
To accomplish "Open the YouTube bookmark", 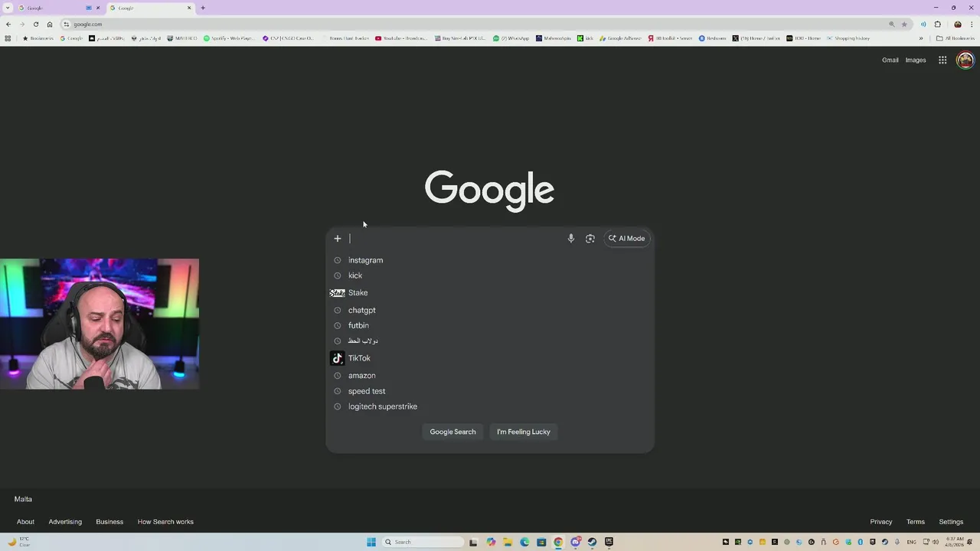I will tap(401, 38).
